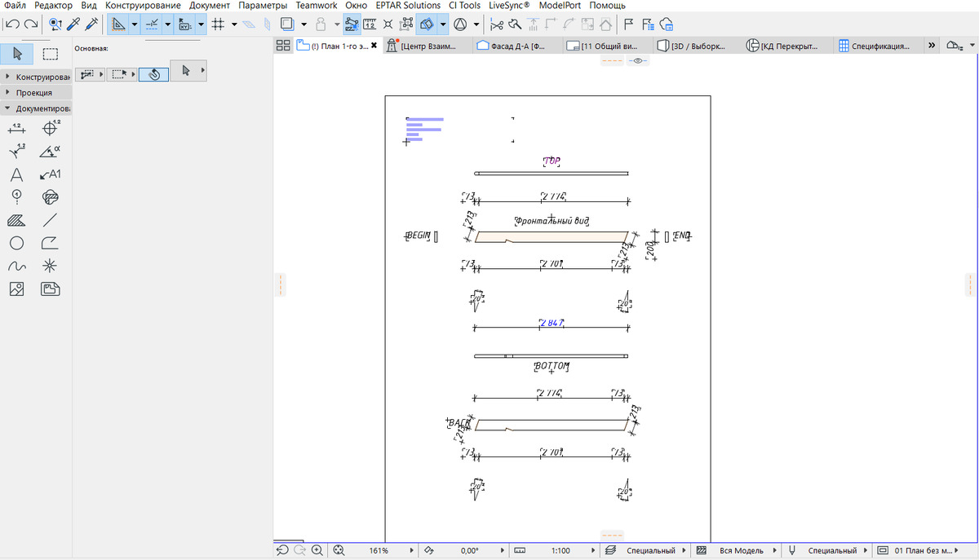Viewport: 979px width, 560px height.
Task: Toggle the XY coordinate tracker icon
Action: tap(184, 24)
